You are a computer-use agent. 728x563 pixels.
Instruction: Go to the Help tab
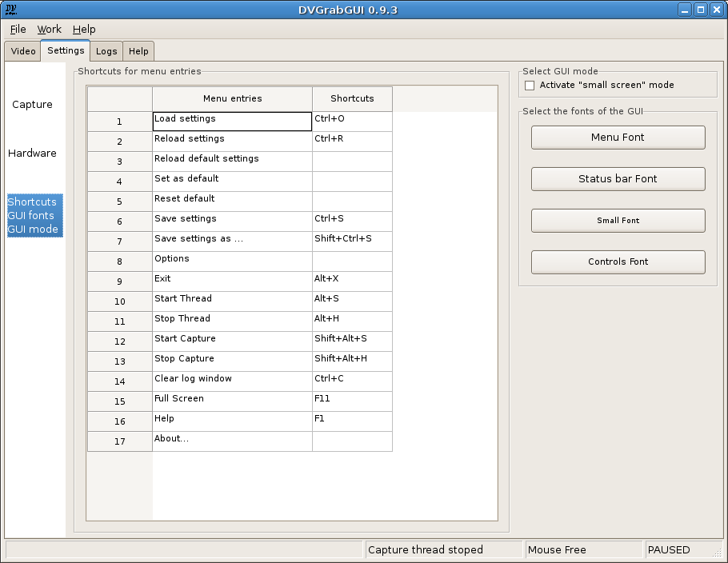pyautogui.click(x=138, y=51)
